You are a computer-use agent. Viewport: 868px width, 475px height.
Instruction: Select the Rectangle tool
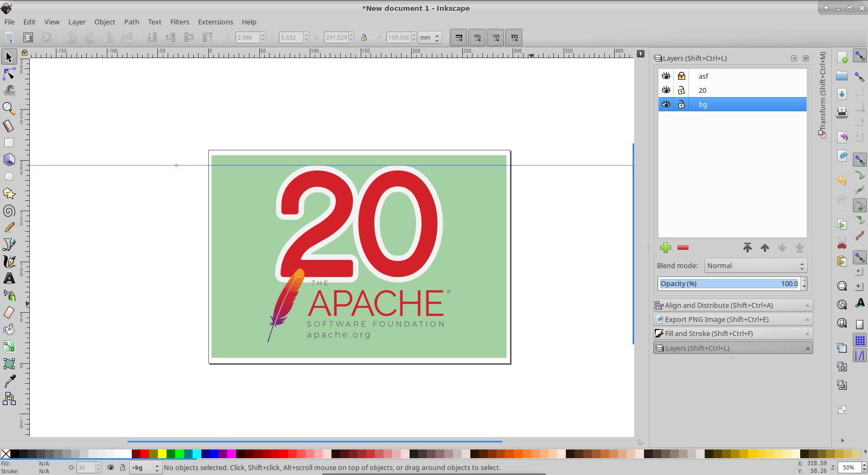coord(9,143)
